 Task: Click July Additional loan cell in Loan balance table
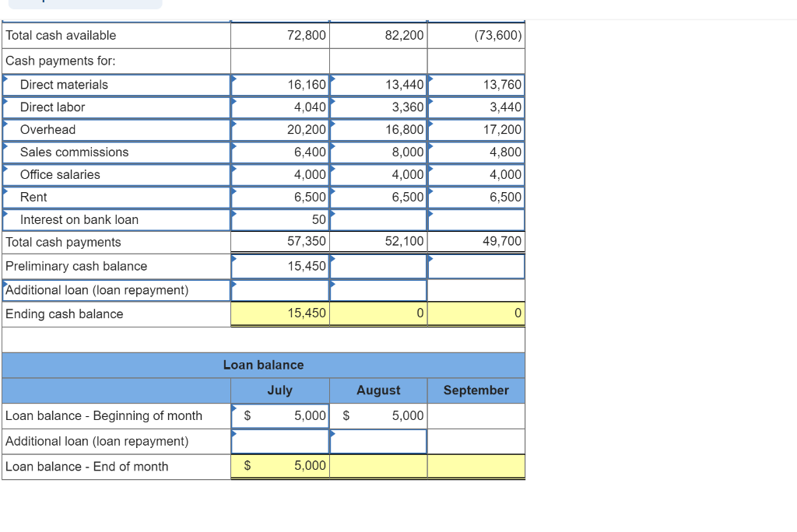click(x=280, y=441)
